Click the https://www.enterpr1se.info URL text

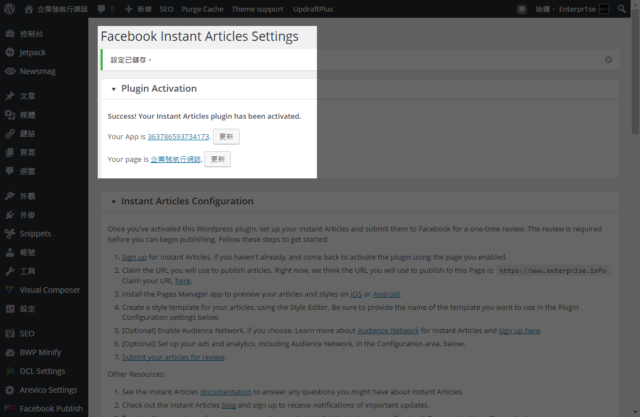[553, 271]
